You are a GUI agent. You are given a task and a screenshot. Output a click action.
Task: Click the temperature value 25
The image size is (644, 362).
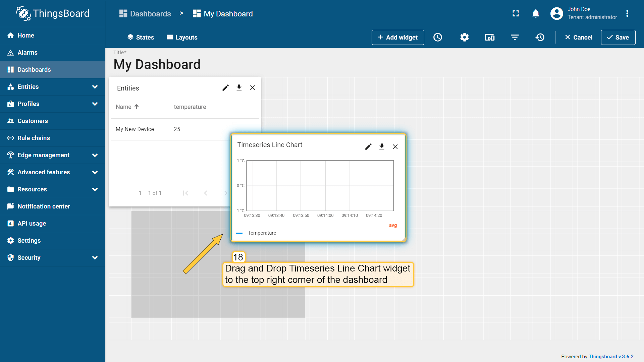[177, 129]
